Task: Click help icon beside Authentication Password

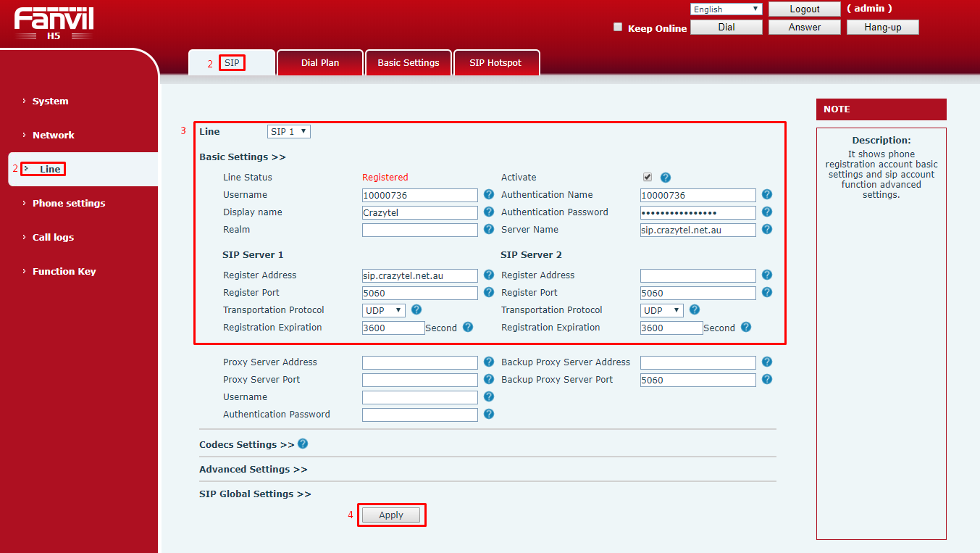Action: pos(767,212)
